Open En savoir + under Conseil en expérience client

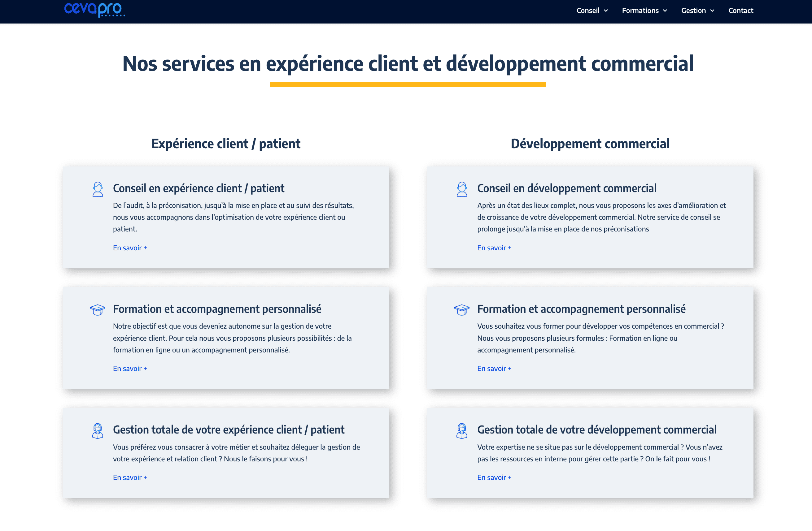point(130,248)
